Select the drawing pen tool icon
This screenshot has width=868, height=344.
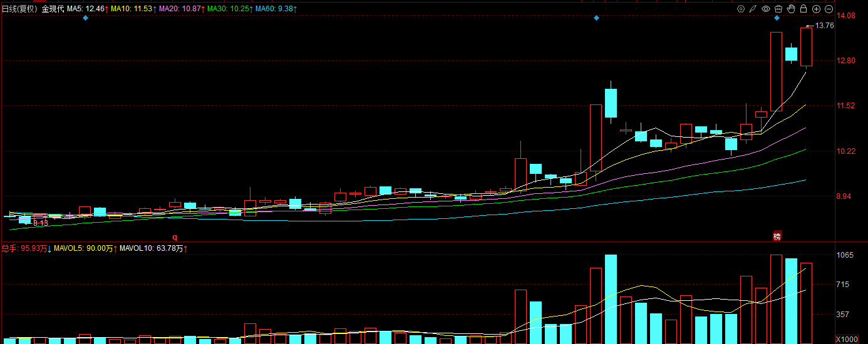click(x=753, y=9)
